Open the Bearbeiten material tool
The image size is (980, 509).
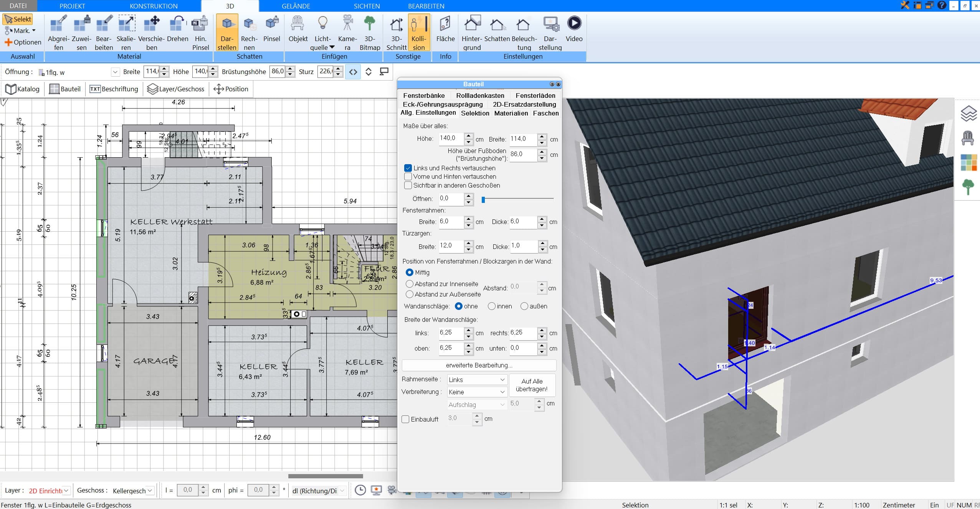coord(104,33)
